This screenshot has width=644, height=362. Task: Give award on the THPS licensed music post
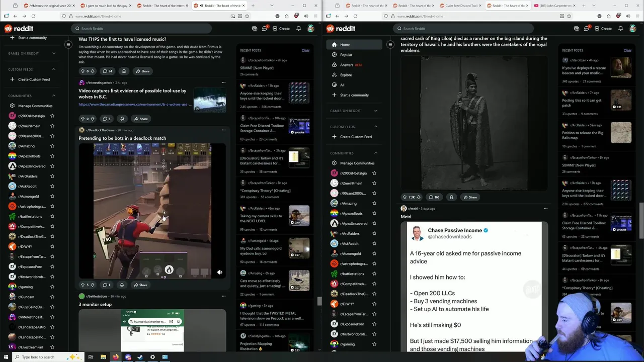pos(124,71)
